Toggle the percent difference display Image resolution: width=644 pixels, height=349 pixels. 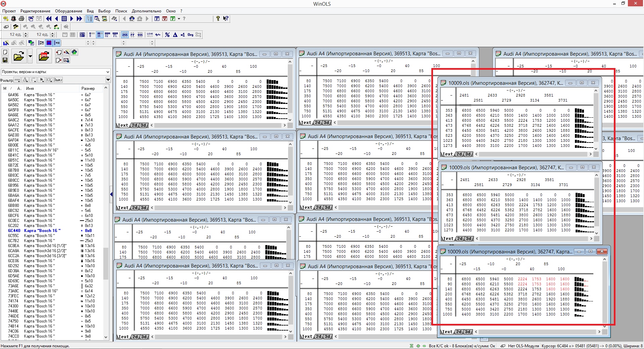coord(167,35)
